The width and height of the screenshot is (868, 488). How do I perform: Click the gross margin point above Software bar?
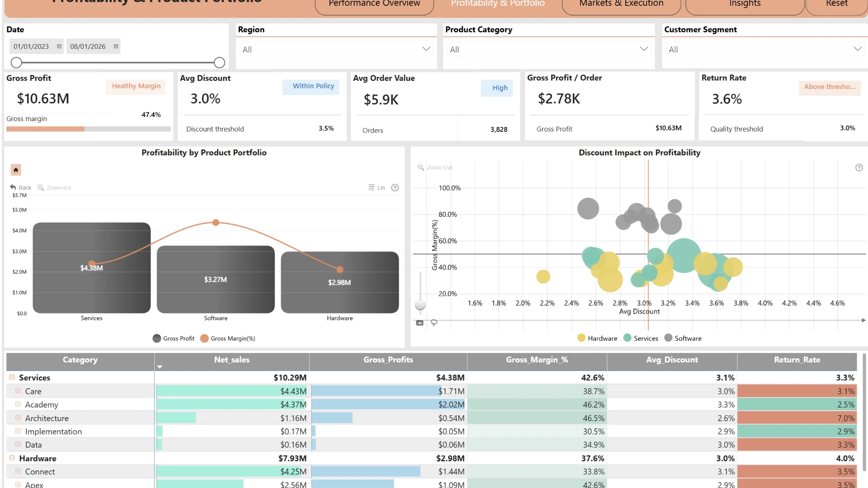click(x=216, y=222)
